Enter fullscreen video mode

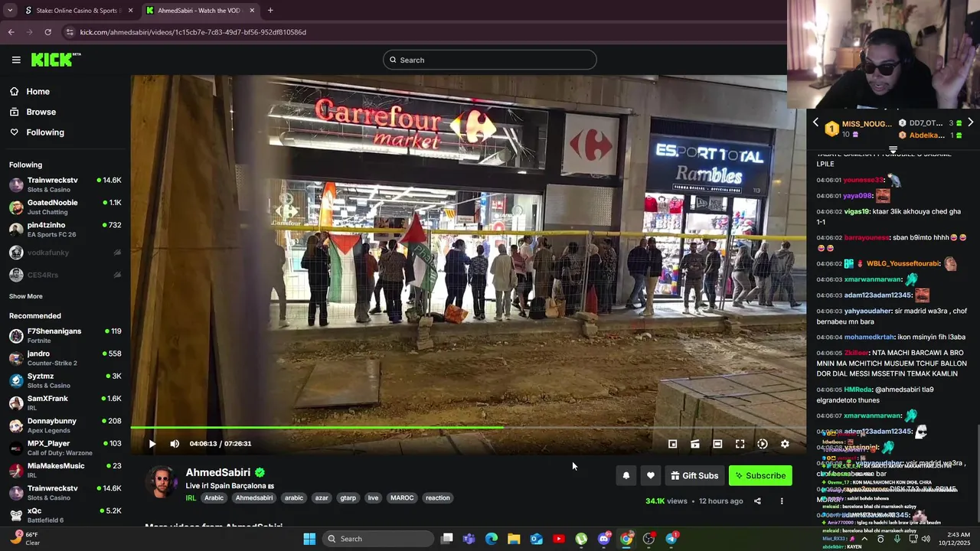point(740,444)
